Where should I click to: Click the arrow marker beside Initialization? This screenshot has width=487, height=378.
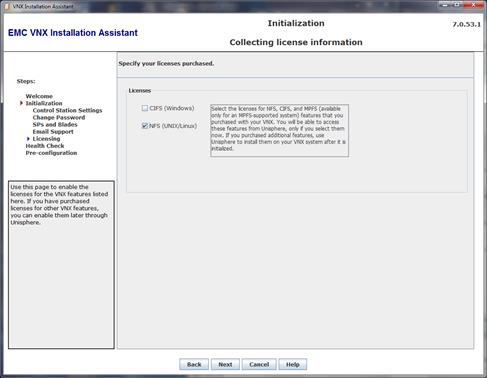click(x=22, y=103)
